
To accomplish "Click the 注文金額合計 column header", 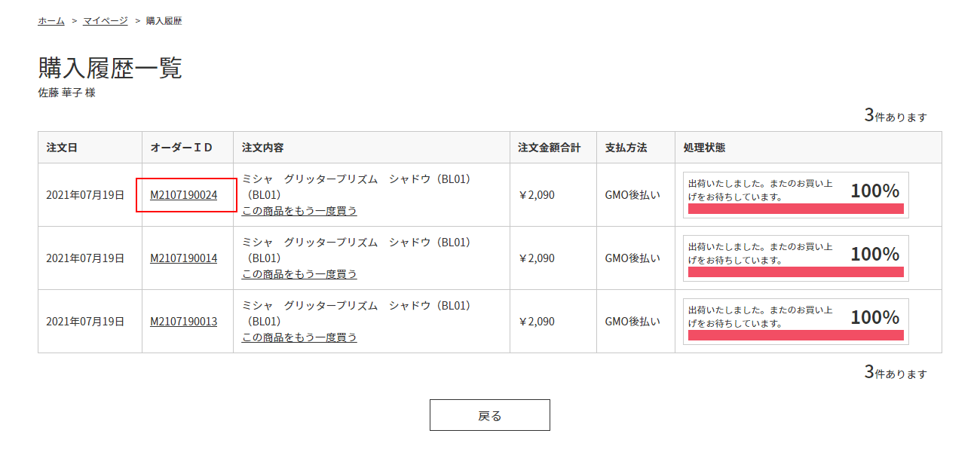I will point(549,148).
